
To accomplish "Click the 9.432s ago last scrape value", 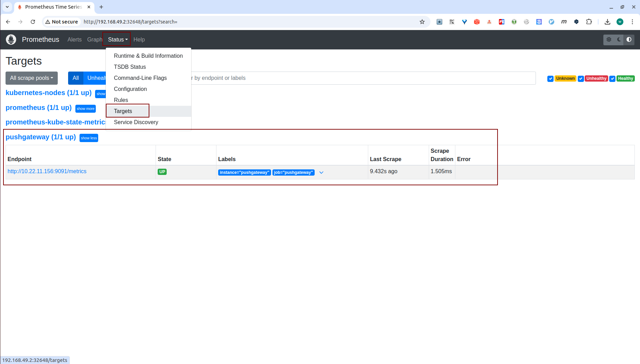I will point(383,171).
